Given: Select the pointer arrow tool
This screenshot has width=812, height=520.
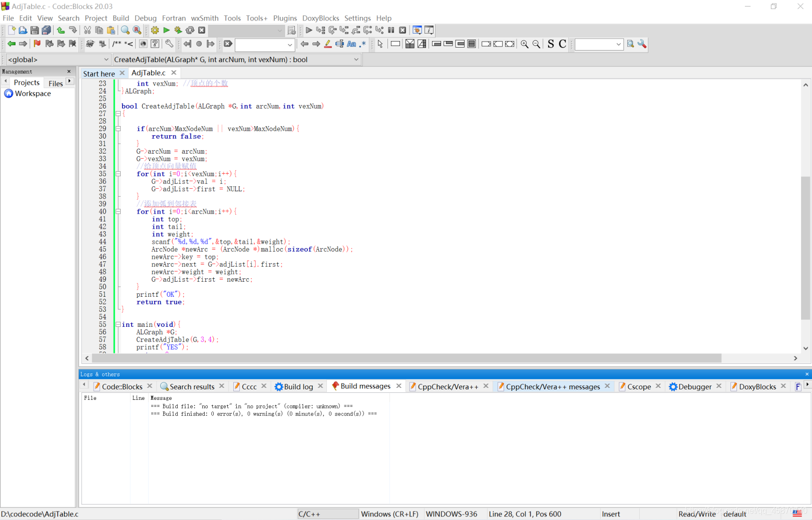Looking at the screenshot, I should (380, 44).
